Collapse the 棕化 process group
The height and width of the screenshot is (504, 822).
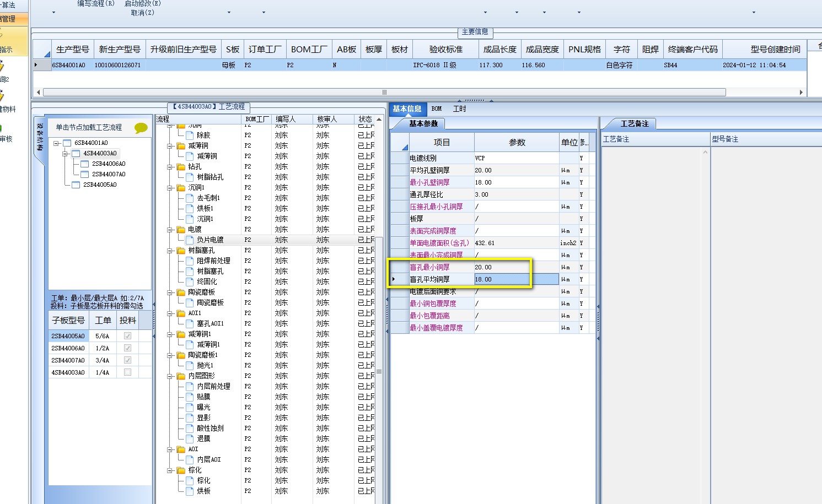click(170, 470)
